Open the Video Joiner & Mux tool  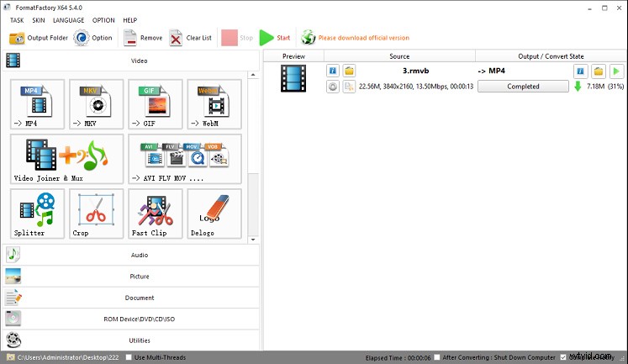(x=67, y=159)
